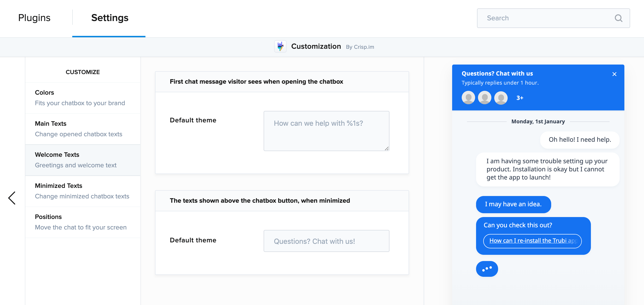This screenshot has height=305, width=644.
Task: Click the 'Can you check this out?' text
Action: click(517, 225)
